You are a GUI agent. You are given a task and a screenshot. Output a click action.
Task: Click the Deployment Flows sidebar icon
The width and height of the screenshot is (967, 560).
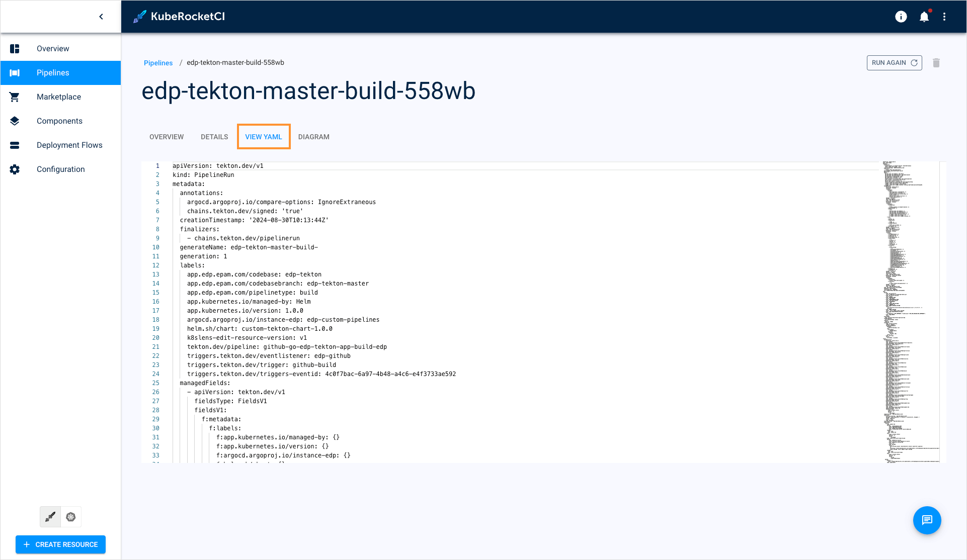15,145
